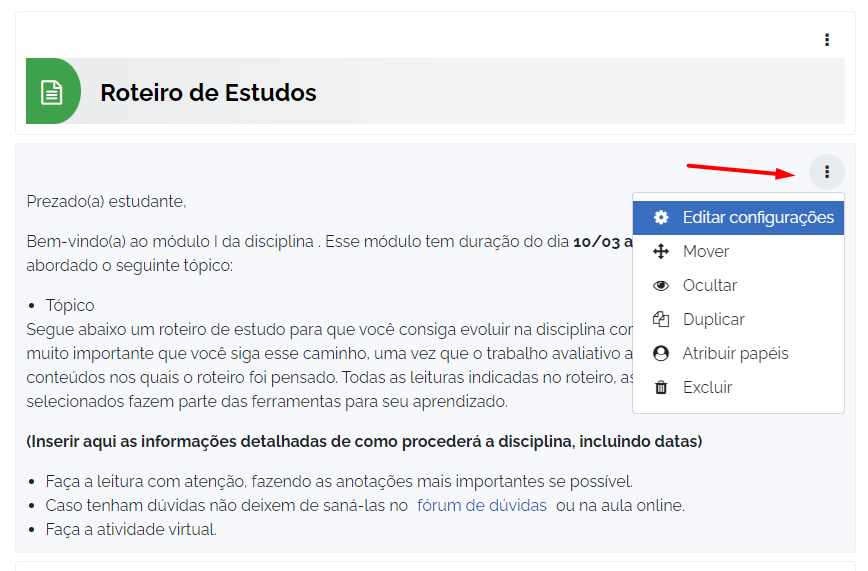Click the copy icon beside Duplicar

(x=660, y=320)
